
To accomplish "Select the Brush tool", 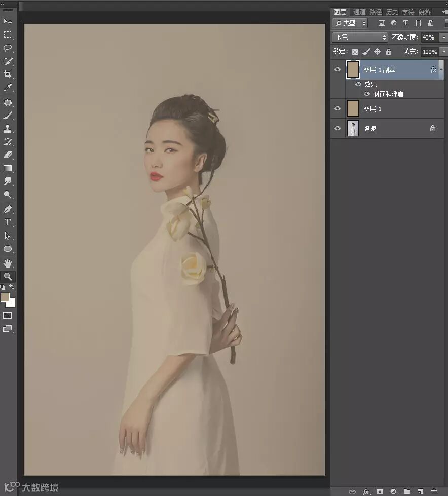I will tap(7, 116).
